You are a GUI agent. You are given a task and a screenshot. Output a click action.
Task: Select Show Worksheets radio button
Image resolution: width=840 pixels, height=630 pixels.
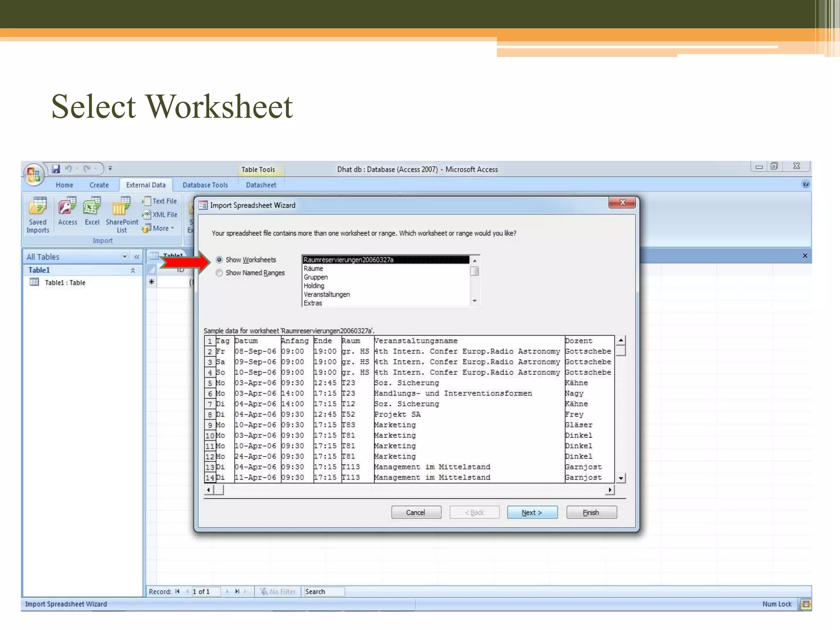coord(219,260)
